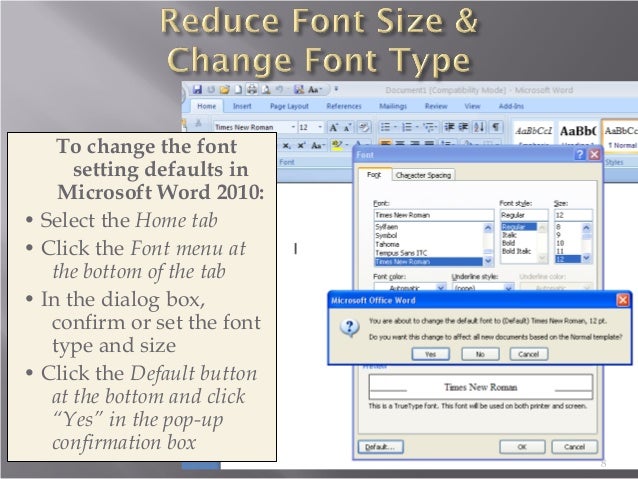Screen dimensions: 638x479
Task: Click the Save icon in Quick Access toolbar
Action: (x=197, y=90)
